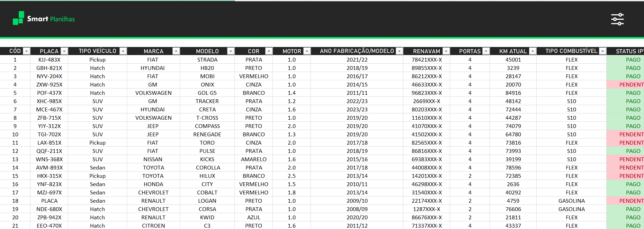Open the KM ATUAL filter dropdown
The width and height of the screenshot is (644, 229).
click(x=533, y=51)
